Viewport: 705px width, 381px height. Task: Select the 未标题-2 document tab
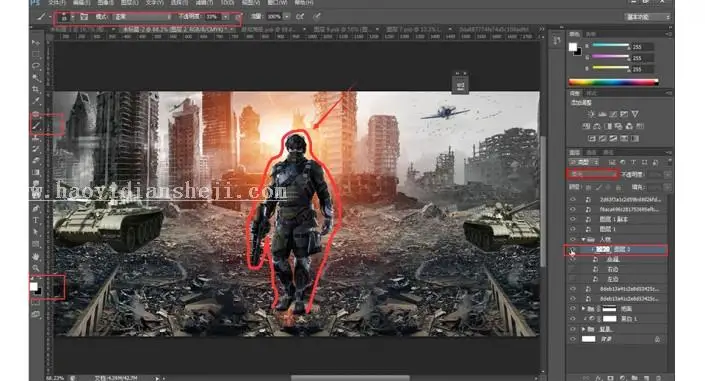coord(177,29)
